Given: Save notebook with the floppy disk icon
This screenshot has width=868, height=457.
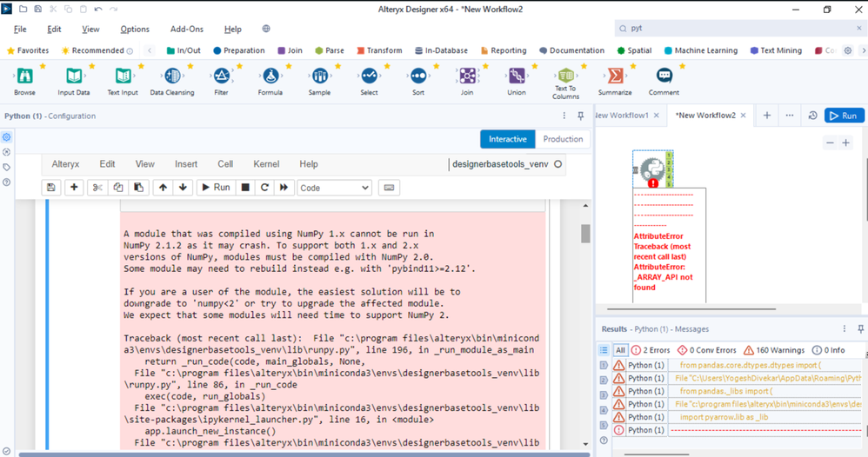Looking at the screenshot, I should click(x=51, y=188).
